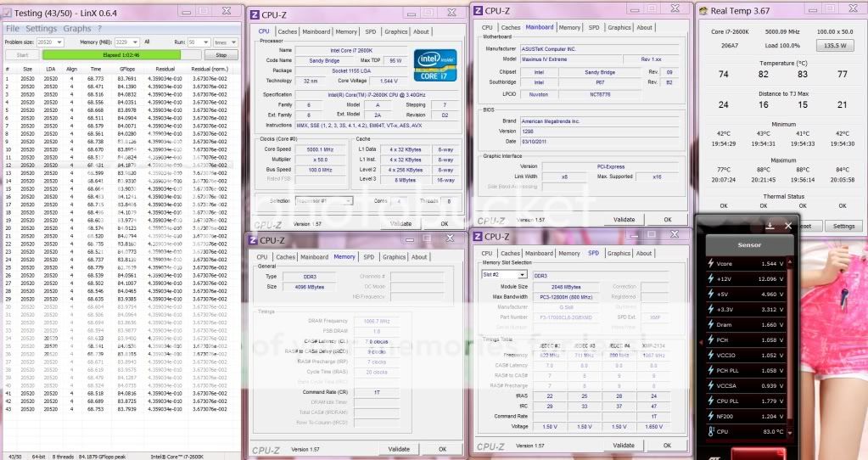Screen dimensions: 868x460
Task: Click the 135.5 W power reading button
Action: click(x=834, y=46)
